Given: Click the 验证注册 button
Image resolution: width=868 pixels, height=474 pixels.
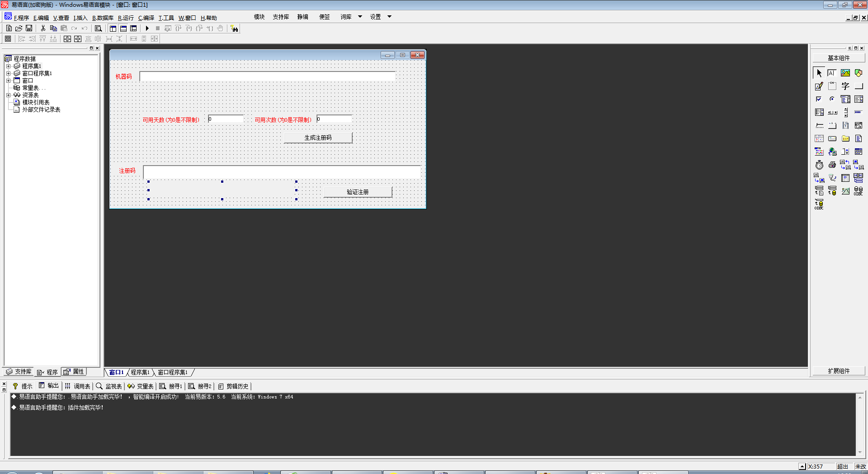Looking at the screenshot, I should 358,192.
